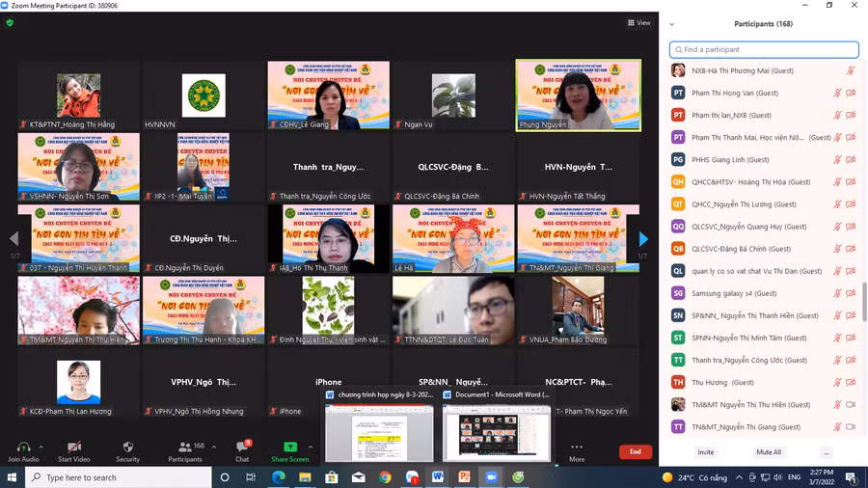868x488 pixels.
Task: Open the More options ellipsis
Action: pyautogui.click(x=577, y=447)
